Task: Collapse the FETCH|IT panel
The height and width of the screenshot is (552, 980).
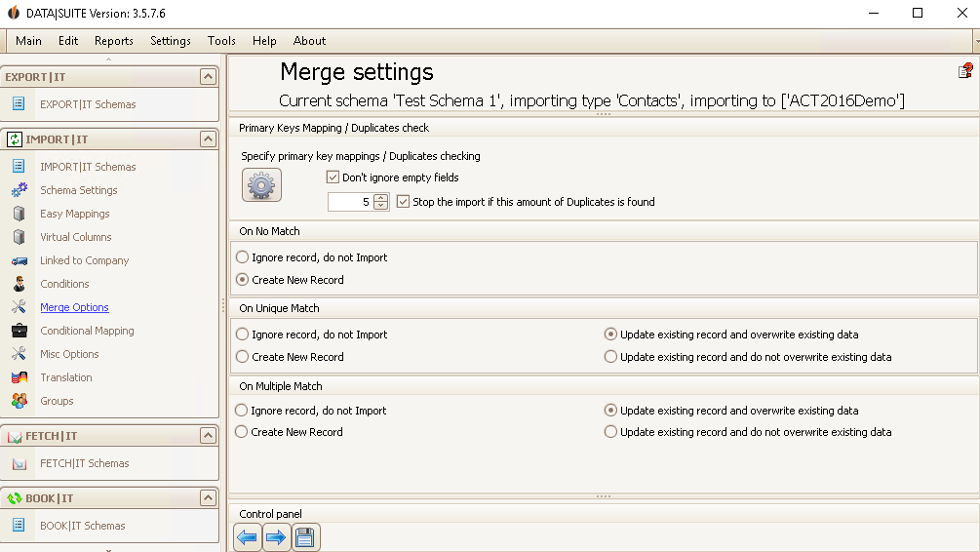Action: [x=208, y=436]
